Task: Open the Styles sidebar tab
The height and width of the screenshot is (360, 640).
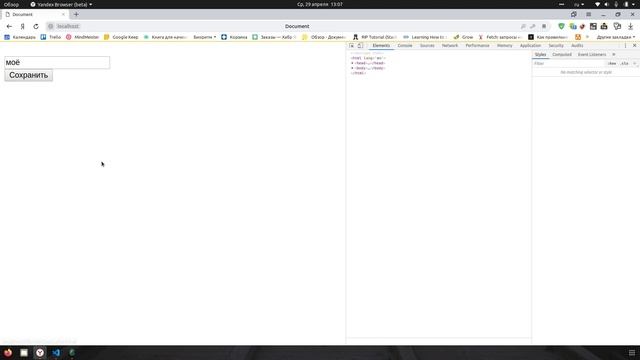Action: click(x=540, y=55)
